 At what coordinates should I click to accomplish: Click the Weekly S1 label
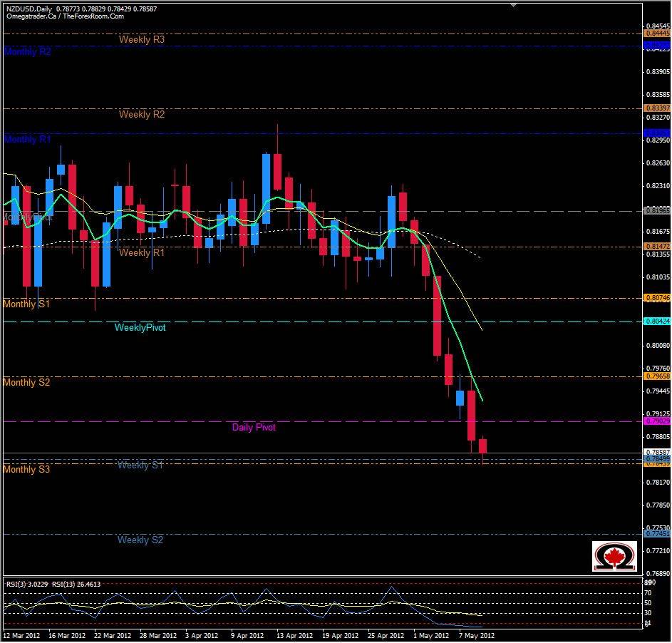139,465
